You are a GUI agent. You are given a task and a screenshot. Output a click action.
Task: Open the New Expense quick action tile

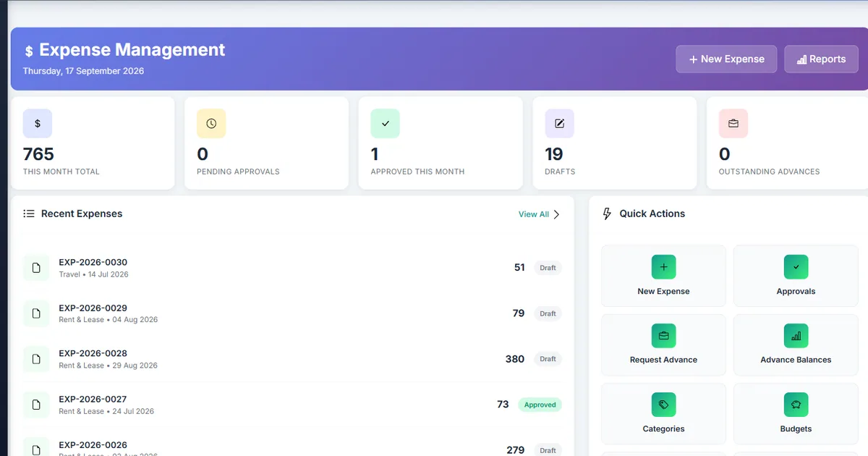[663, 276]
